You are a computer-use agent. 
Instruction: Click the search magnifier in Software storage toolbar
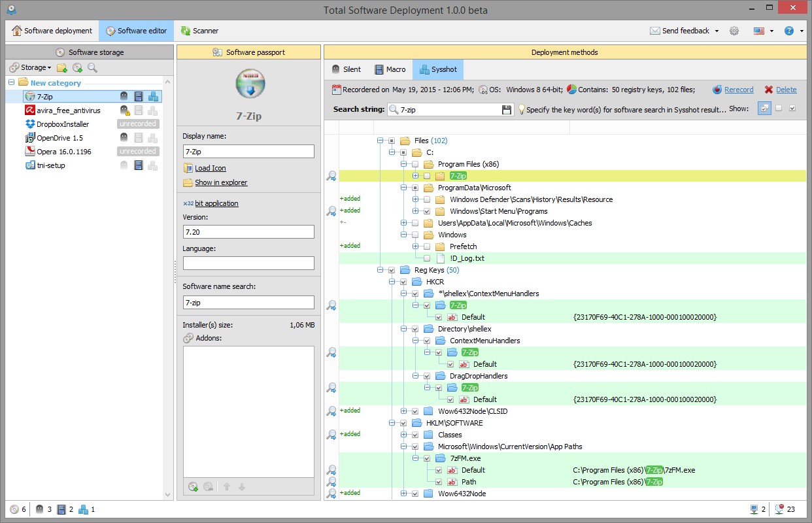pyautogui.click(x=92, y=67)
